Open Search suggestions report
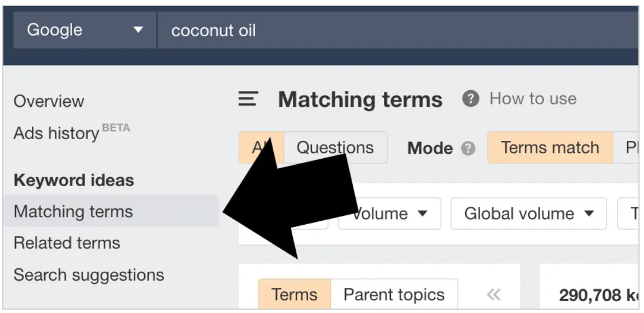This screenshot has height=313, width=644. (x=89, y=275)
